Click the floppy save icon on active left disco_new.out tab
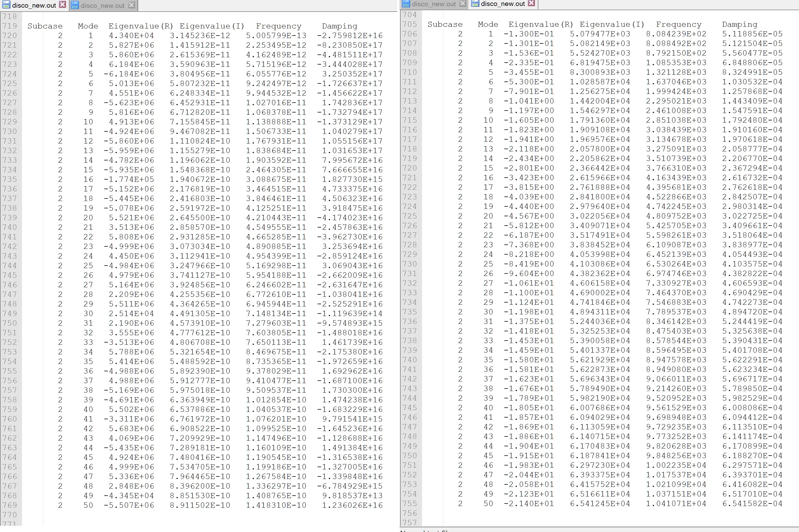This screenshot has height=532, width=799. coord(6,5)
